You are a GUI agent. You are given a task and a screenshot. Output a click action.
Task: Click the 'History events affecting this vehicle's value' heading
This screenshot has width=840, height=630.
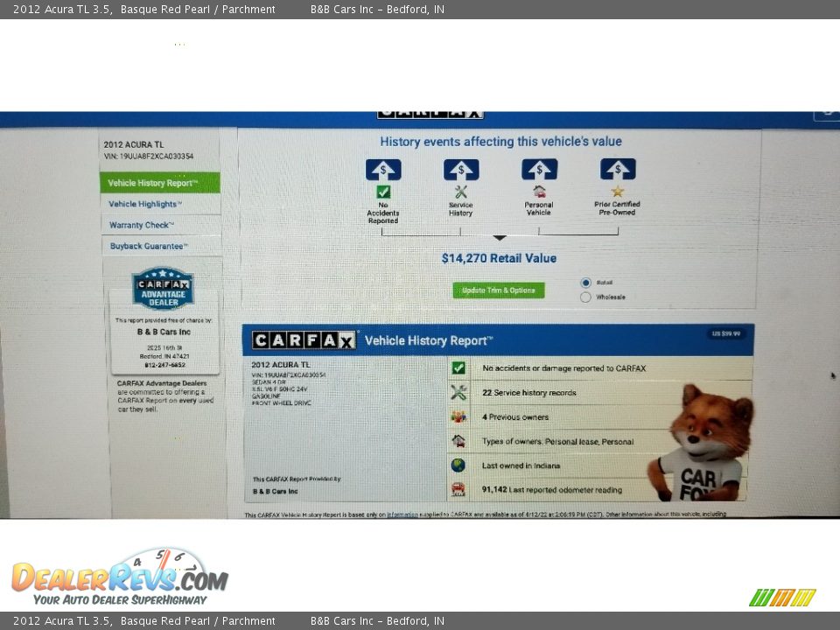click(x=500, y=142)
